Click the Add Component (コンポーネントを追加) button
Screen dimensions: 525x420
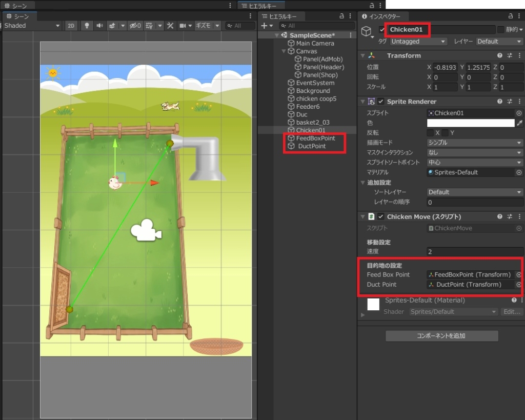(441, 336)
